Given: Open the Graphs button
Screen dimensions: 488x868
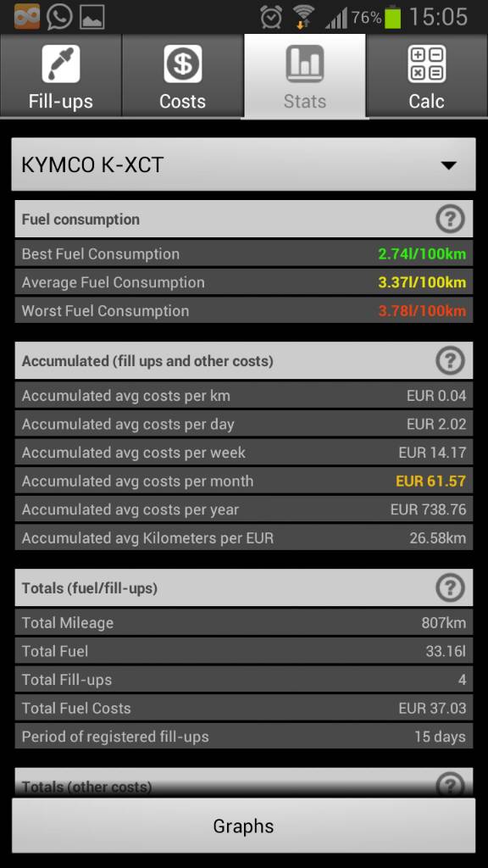Looking at the screenshot, I should (x=243, y=826).
